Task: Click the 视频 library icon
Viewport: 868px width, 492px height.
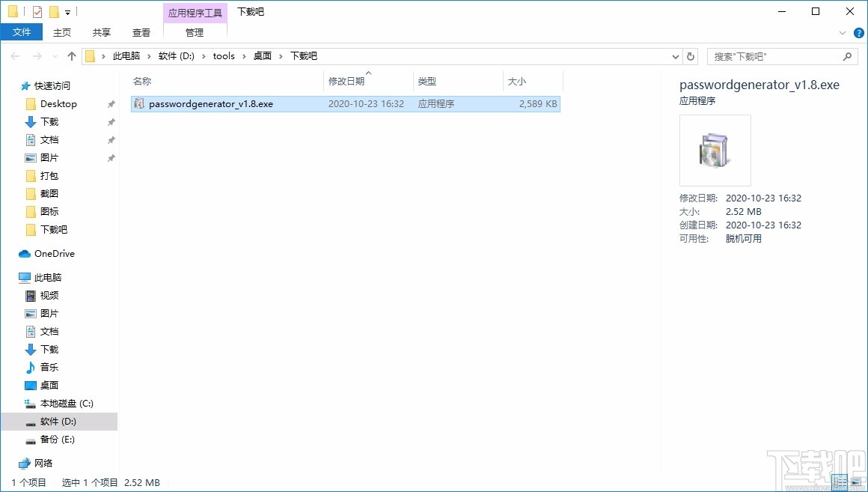Action: point(31,295)
